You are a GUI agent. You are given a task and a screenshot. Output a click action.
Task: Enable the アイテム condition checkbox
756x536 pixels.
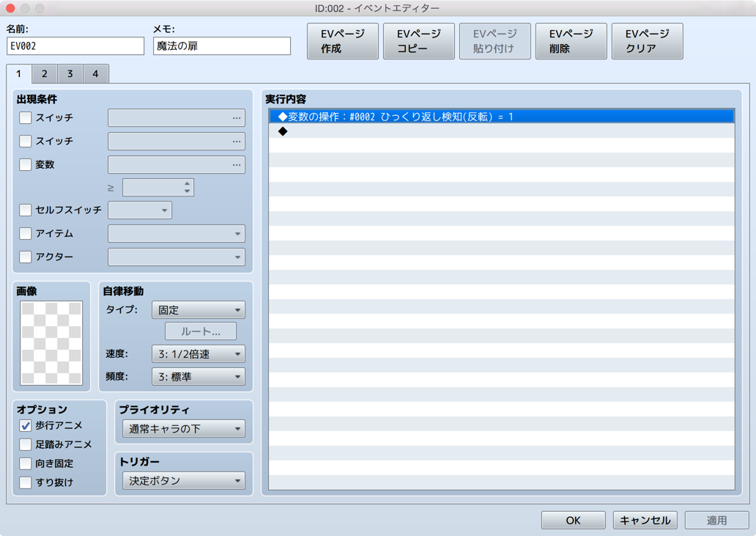coord(25,233)
